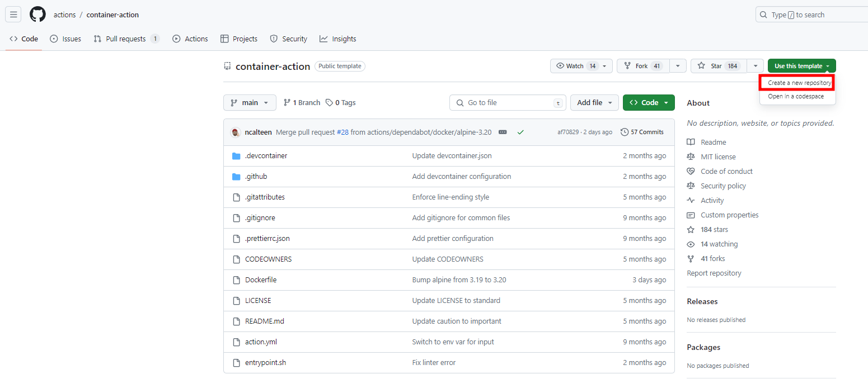Click the Tags label icon
Viewport: 868px width, 379px height.
tap(330, 103)
